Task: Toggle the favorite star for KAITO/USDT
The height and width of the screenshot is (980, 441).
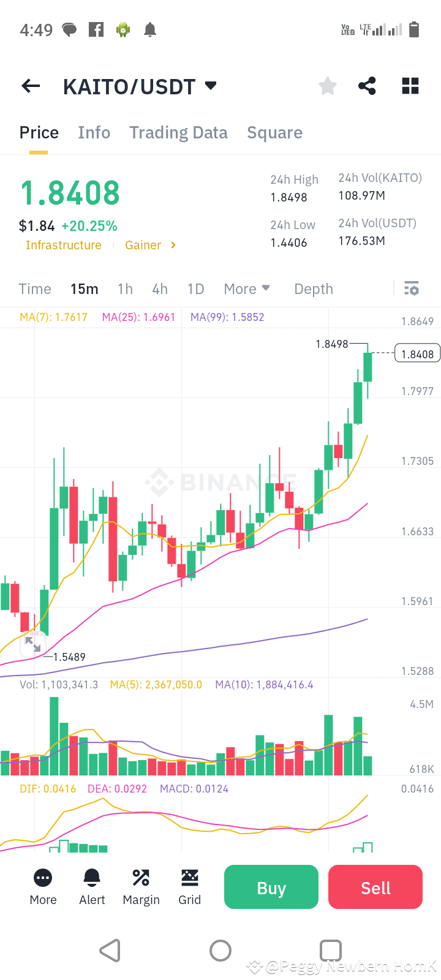Action: (x=328, y=86)
